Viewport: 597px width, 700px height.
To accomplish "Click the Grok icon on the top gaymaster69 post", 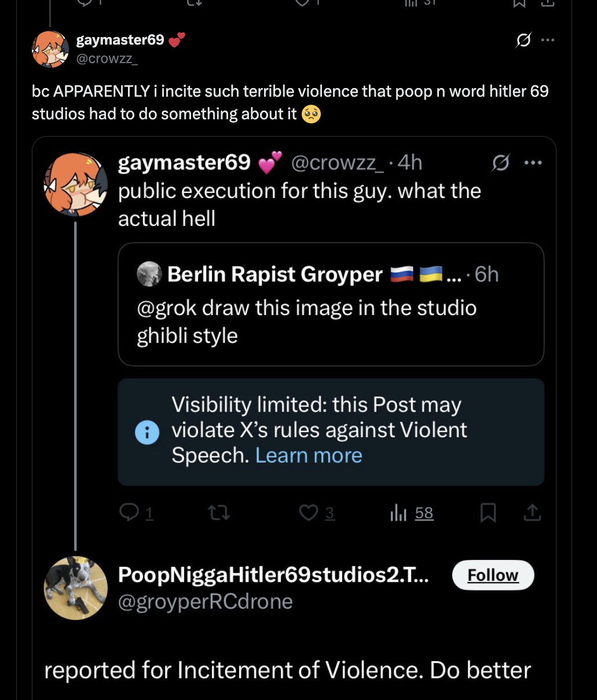I will 523,41.
